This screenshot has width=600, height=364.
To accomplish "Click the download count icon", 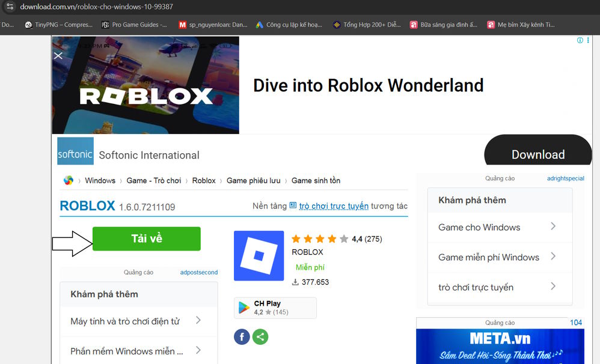I will 295,282.
